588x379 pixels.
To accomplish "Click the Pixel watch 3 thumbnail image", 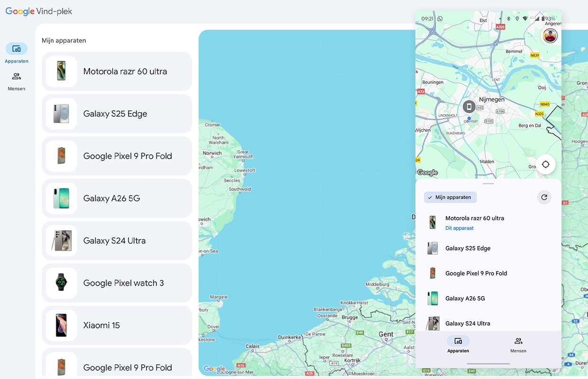I will [x=61, y=283].
